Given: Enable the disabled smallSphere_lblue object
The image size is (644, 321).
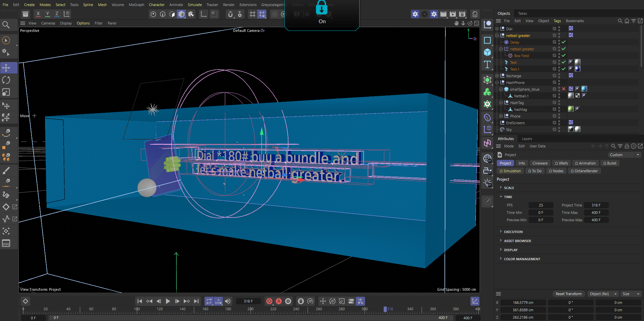Looking at the screenshot, I should (563, 89).
